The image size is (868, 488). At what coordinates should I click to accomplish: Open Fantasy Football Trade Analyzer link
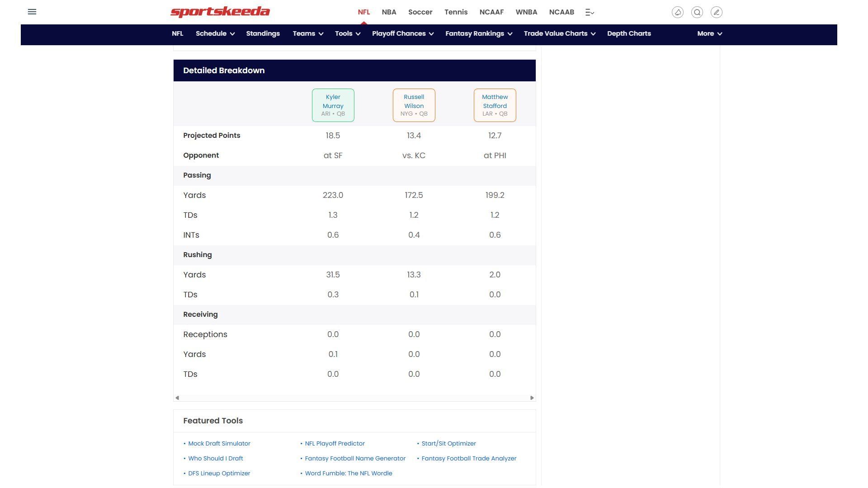(469, 459)
